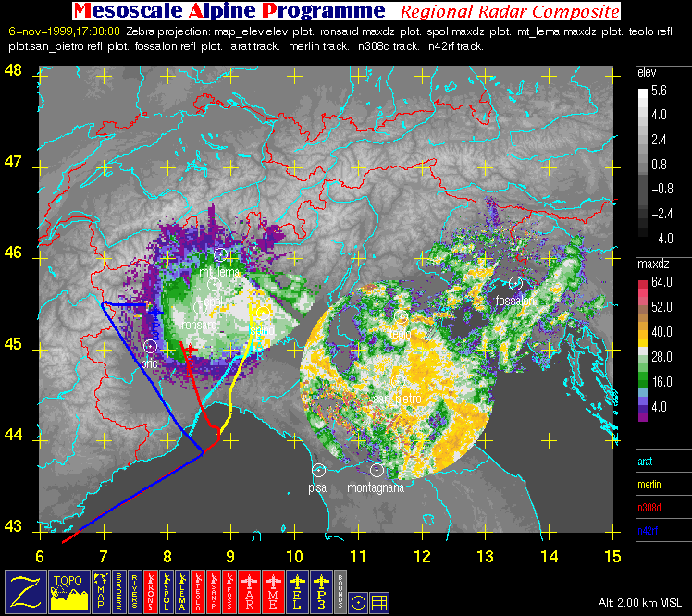The width and height of the screenshot is (692, 616).
Task: Toggle the LEMA radar icon
Action: coord(182,591)
